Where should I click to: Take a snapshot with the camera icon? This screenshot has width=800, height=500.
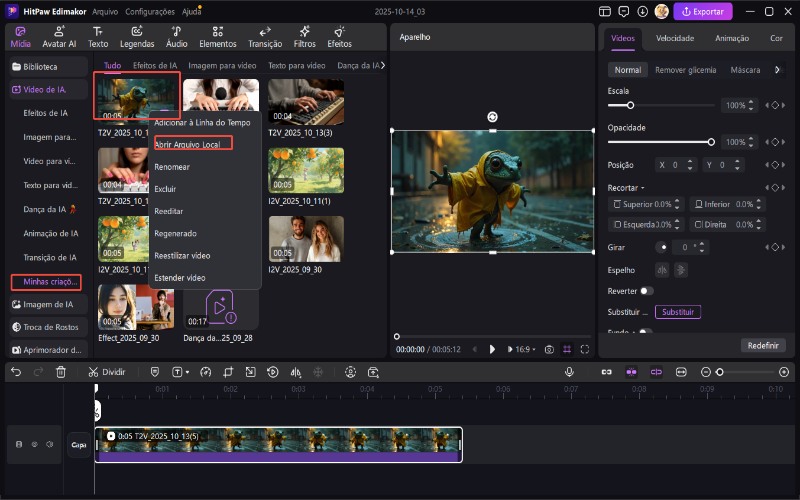point(549,349)
